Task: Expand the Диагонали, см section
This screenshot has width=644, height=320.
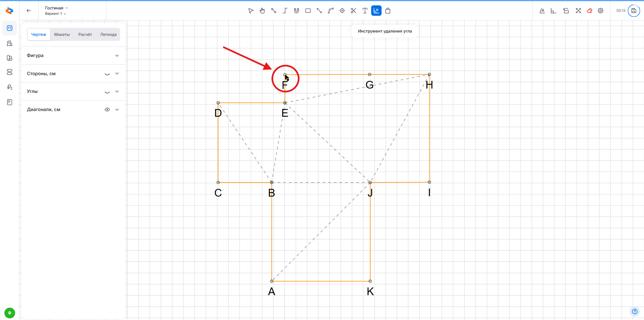Action: (117, 110)
